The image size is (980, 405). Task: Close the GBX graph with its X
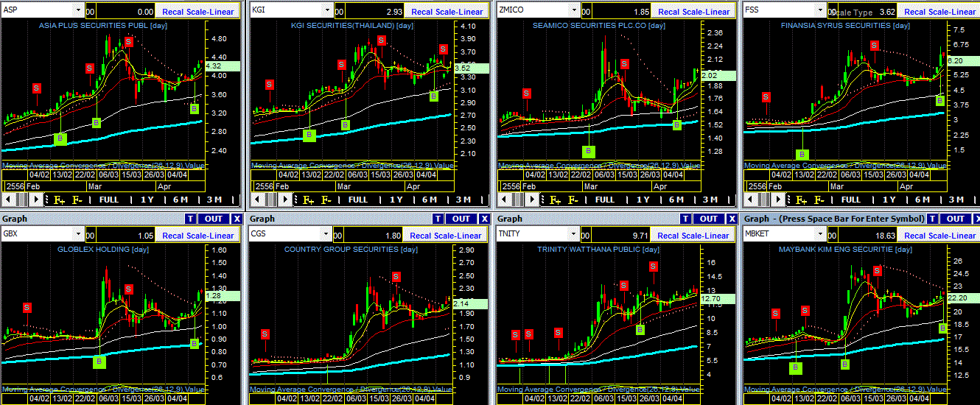(x=237, y=219)
